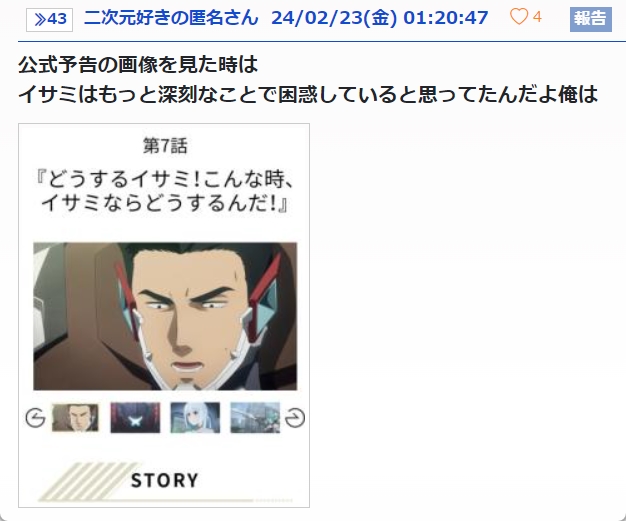
Task: Click the right carousel arrow icon
Action: click(295, 418)
